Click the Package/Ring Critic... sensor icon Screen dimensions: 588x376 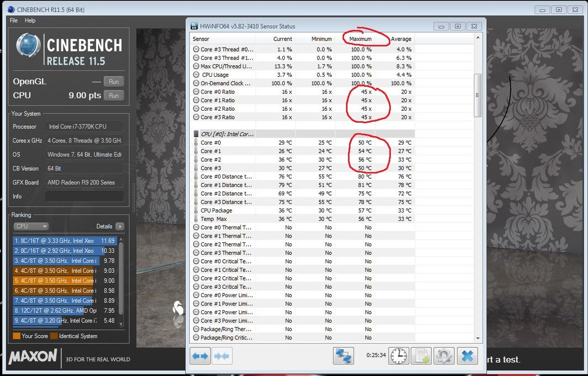(x=196, y=338)
